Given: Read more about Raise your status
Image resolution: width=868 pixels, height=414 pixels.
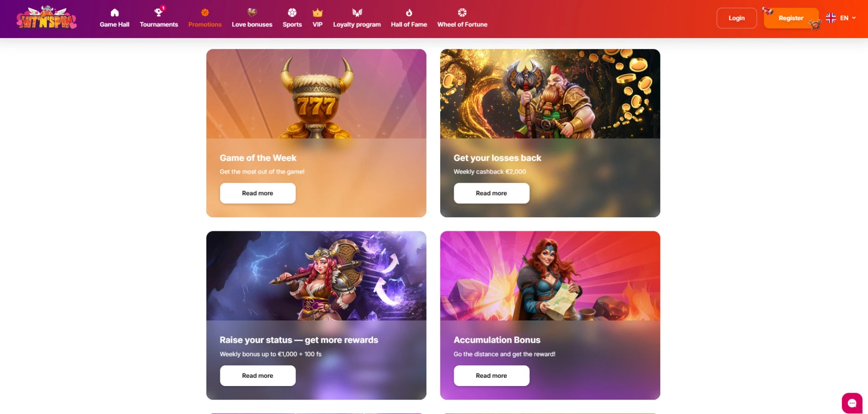Looking at the screenshot, I should point(258,375).
